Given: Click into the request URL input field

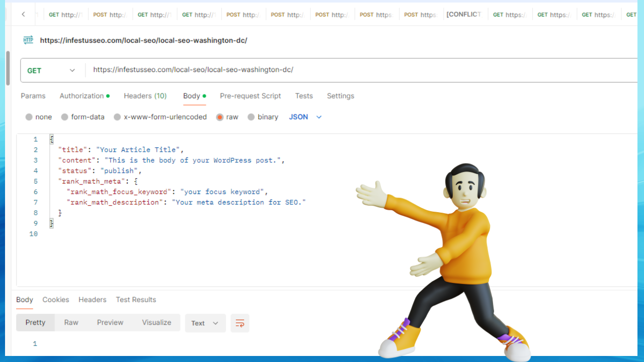Looking at the screenshot, I should click(362, 70).
